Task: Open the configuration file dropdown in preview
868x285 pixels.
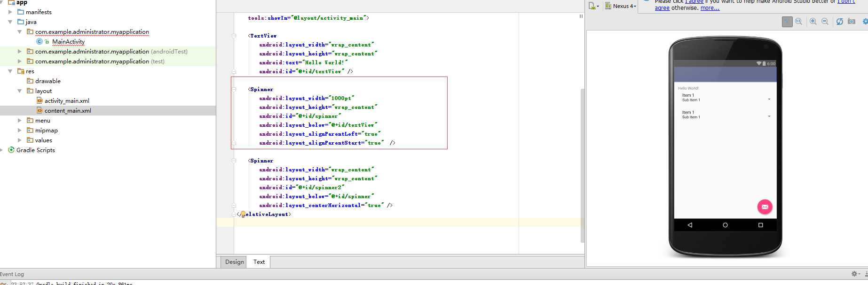Action: tap(594, 6)
